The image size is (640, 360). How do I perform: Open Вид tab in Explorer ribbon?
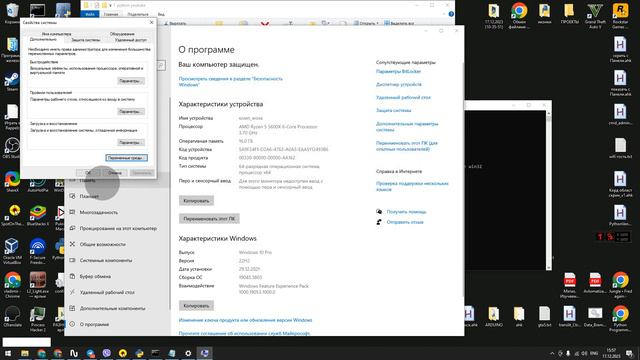pyautogui.click(x=161, y=14)
